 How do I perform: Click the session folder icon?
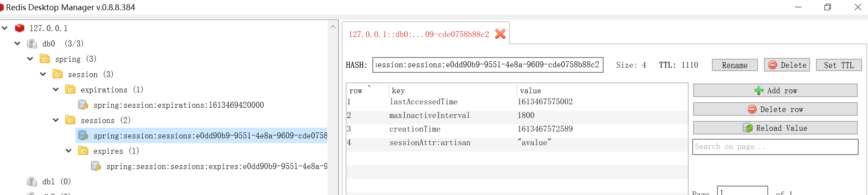tap(58, 74)
